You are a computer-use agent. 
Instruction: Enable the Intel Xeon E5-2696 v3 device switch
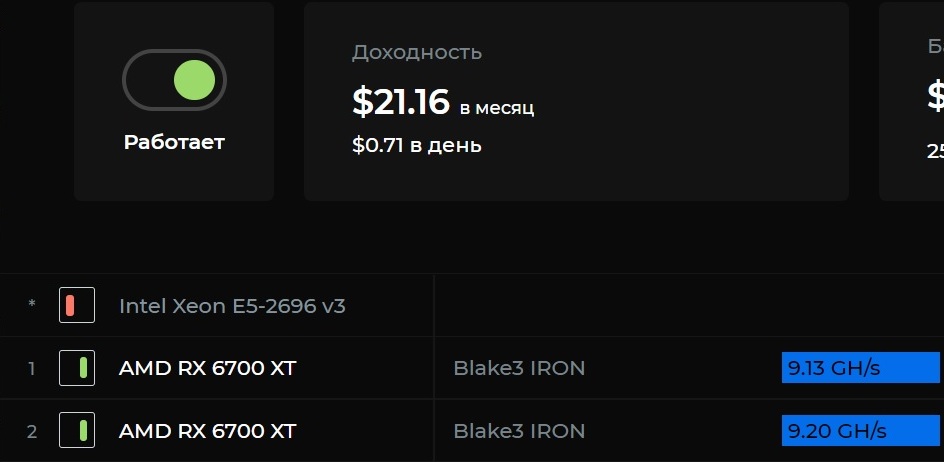click(77, 305)
